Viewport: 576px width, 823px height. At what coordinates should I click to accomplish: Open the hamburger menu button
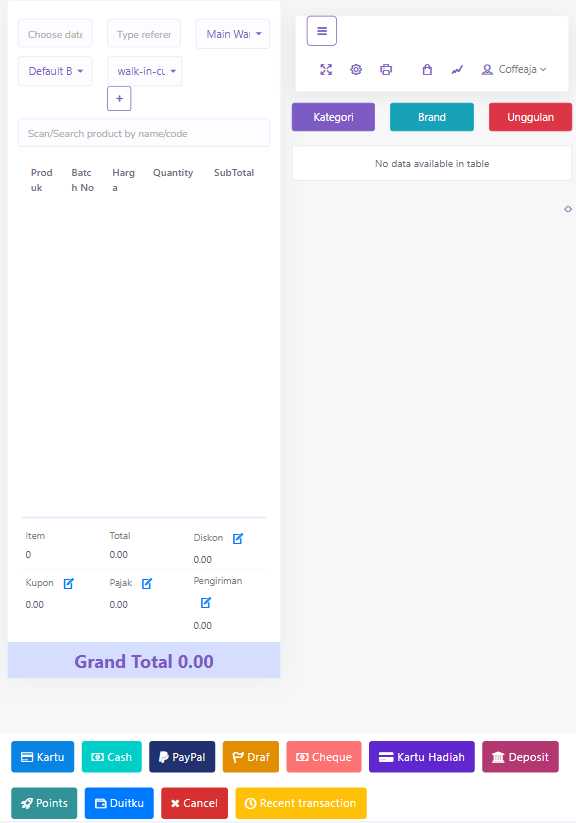321,31
